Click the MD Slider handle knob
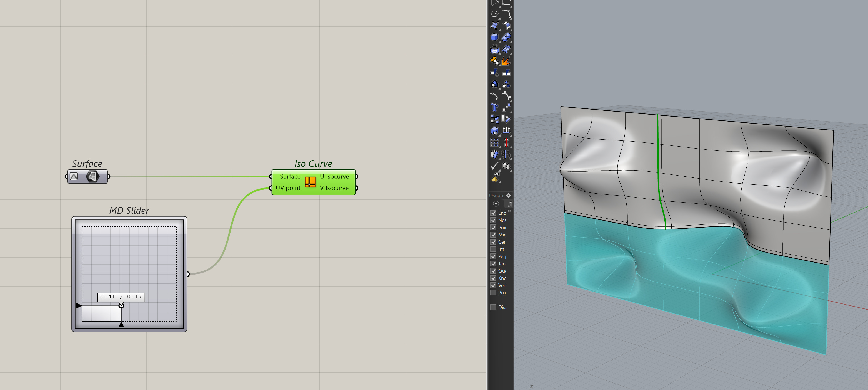Viewport: 868px width, 390px height. (121, 306)
